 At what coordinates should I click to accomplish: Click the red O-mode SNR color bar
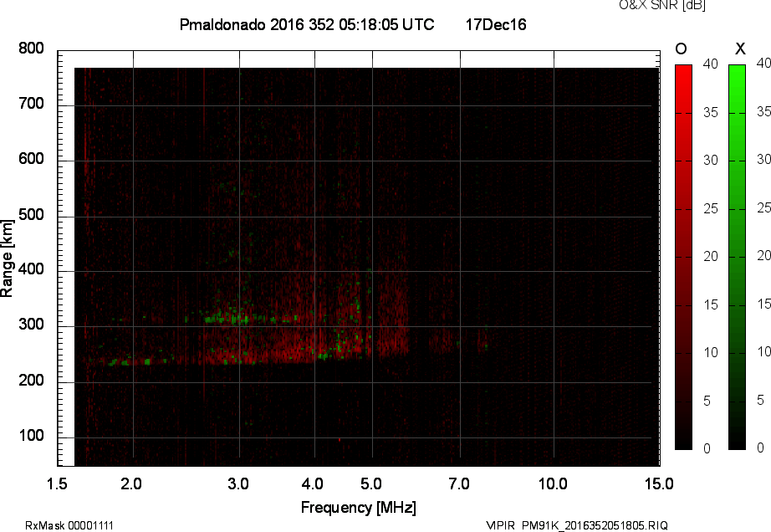(x=683, y=257)
